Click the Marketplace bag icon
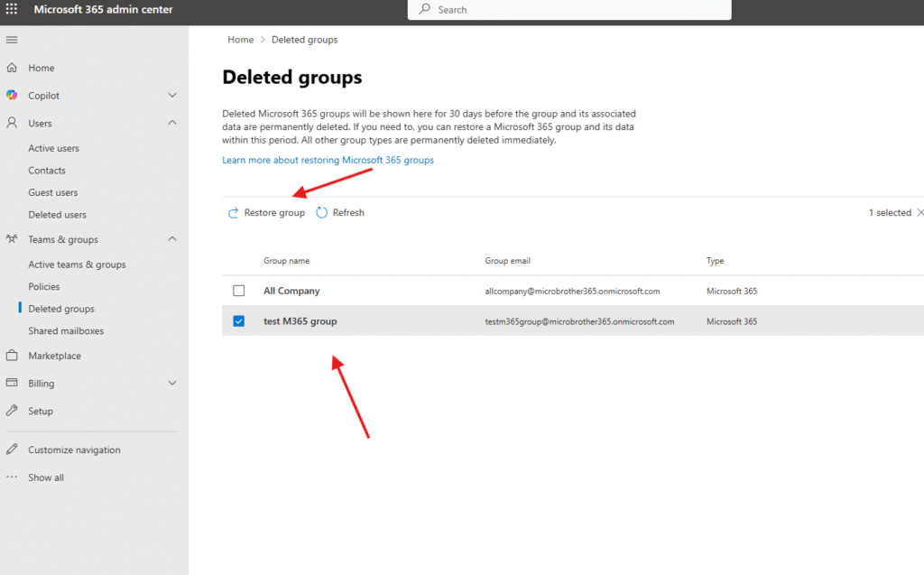Viewport: 924px width, 575px height. point(12,356)
